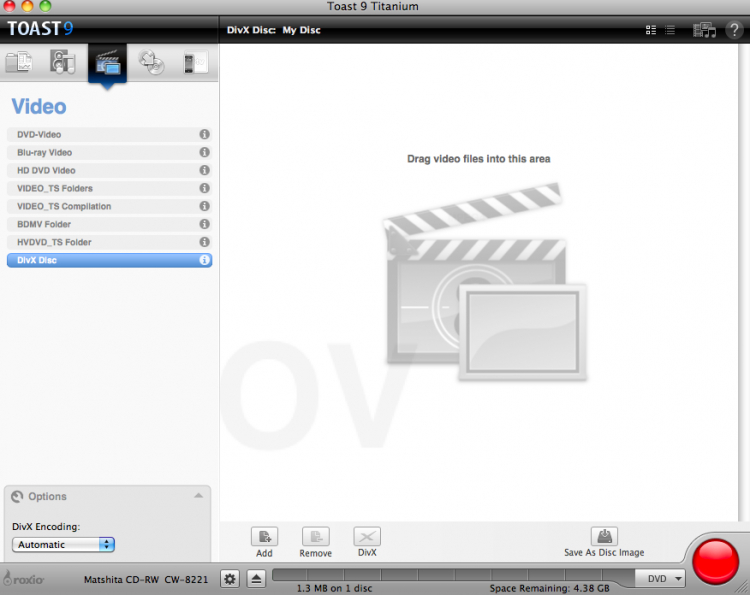The width and height of the screenshot is (750, 595).
Task: Click the video drop area clapperboard
Action: (x=485, y=282)
